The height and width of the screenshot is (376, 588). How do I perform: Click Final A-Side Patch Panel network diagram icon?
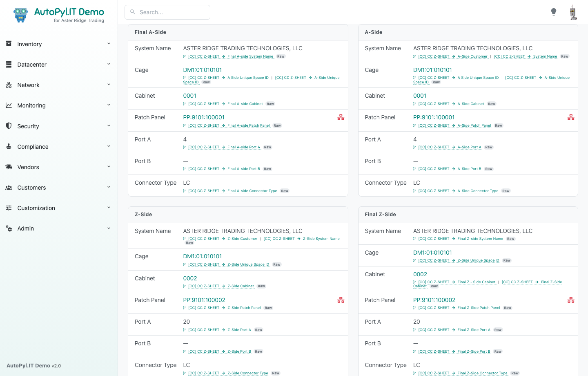[x=341, y=117]
